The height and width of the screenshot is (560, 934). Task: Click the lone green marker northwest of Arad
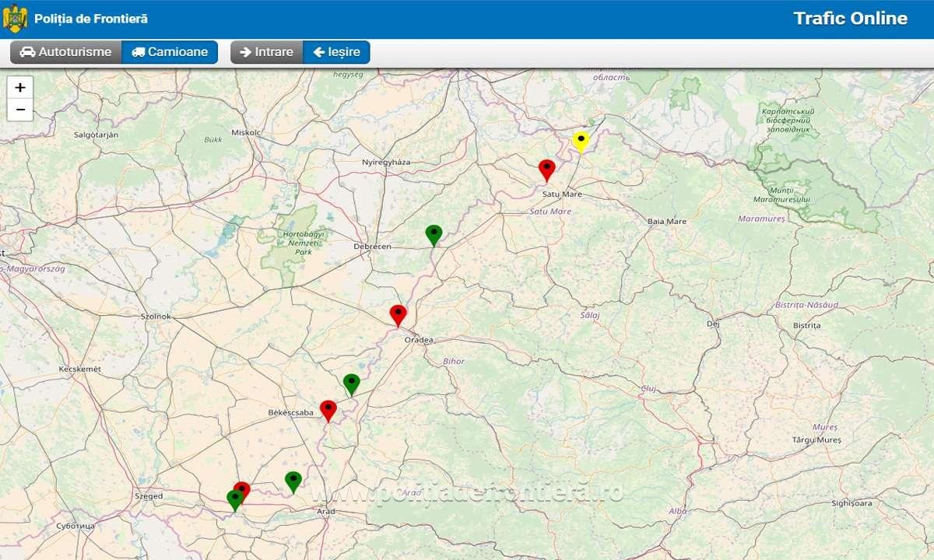[293, 480]
